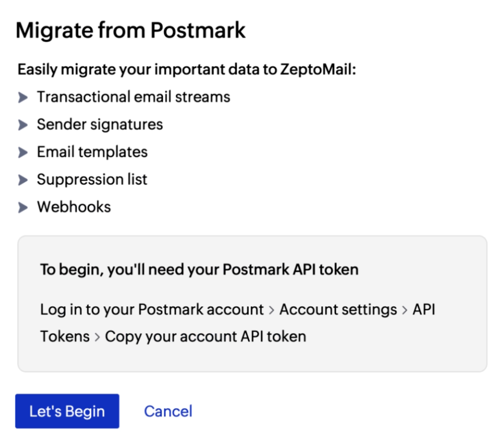
Task: Click the arrow icon beside Transactional email streams
Action: [24, 97]
